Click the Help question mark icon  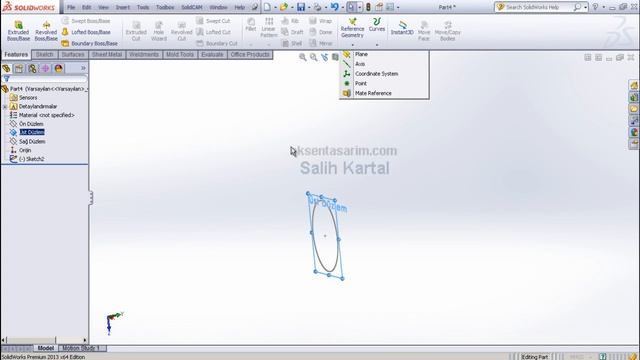pyautogui.click(x=595, y=7)
